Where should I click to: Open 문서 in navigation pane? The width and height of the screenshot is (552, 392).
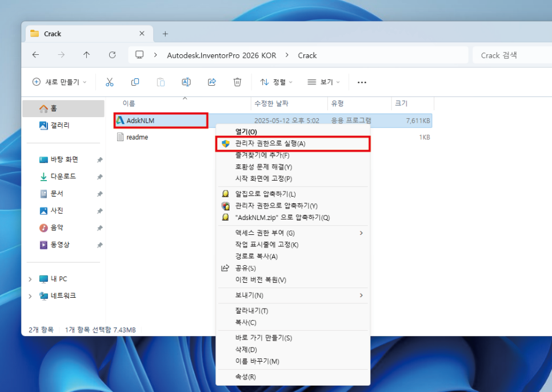click(51, 194)
